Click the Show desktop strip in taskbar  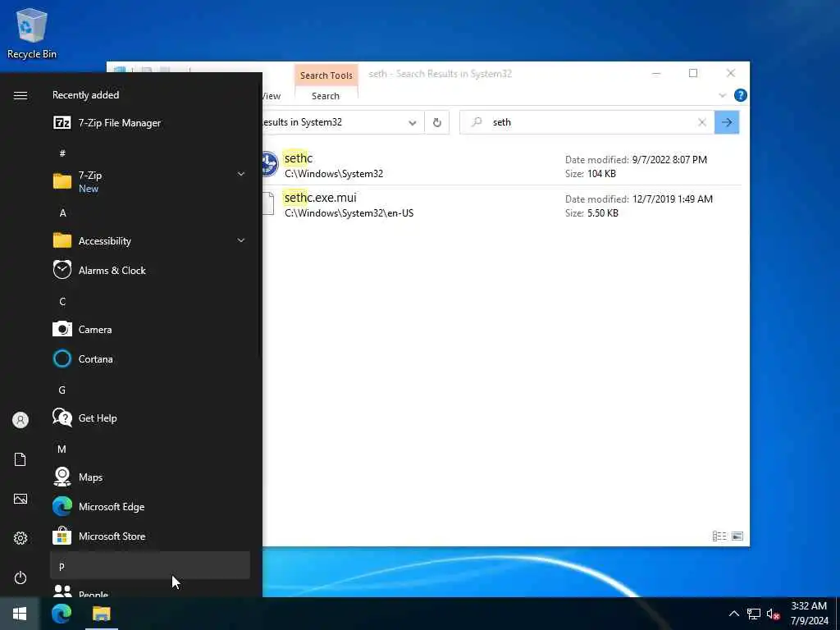point(838,614)
